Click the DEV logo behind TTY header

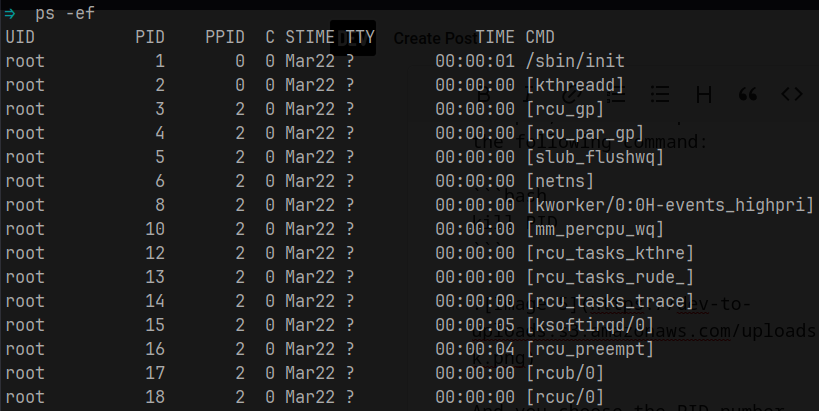tap(353, 38)
